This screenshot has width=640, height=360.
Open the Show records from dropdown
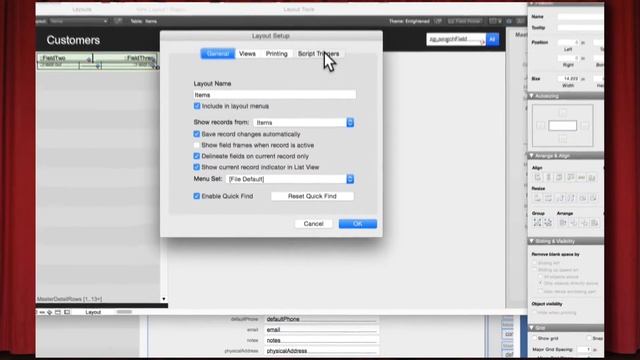304,122
